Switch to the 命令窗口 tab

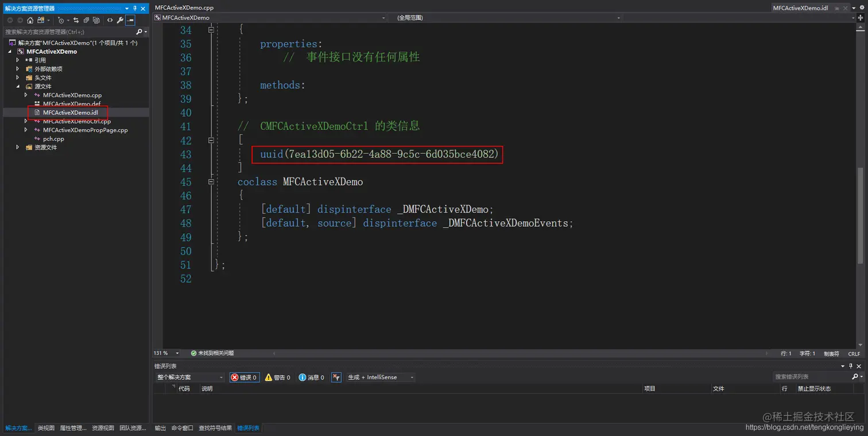point(182,428)
